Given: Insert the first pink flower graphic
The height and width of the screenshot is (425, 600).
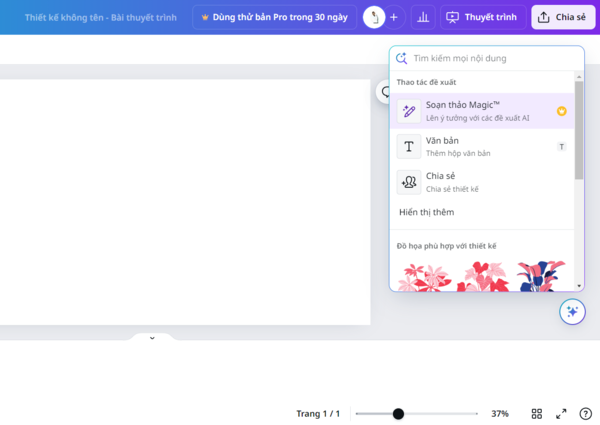Looking at the screenshot, I should 425,277.
